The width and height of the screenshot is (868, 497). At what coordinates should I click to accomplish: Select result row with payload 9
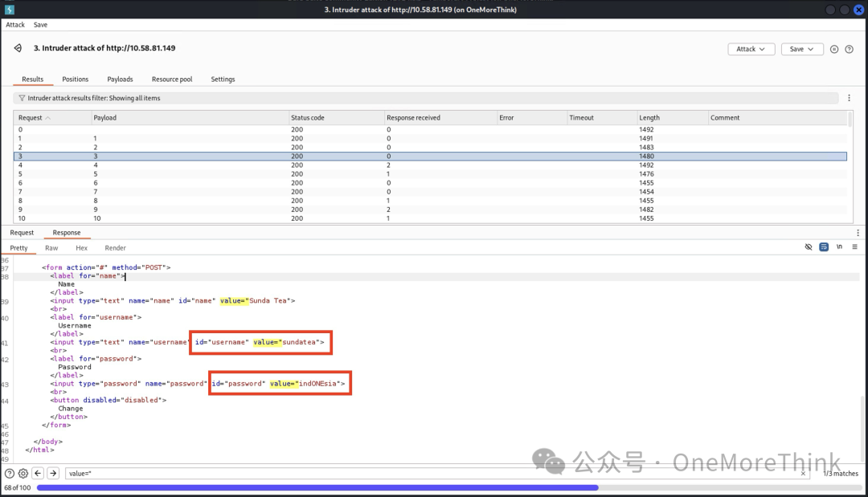(430, 210)
